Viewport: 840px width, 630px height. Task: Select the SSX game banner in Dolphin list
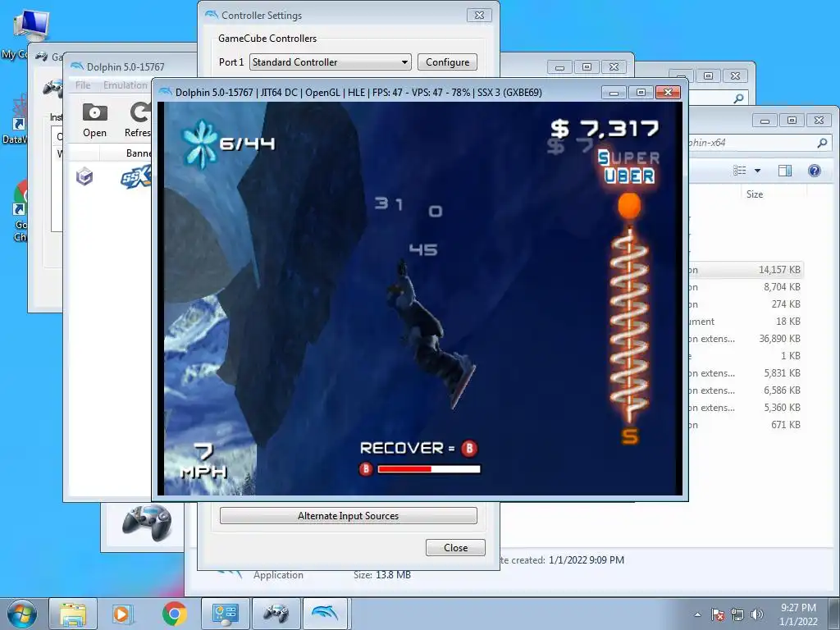136,177
